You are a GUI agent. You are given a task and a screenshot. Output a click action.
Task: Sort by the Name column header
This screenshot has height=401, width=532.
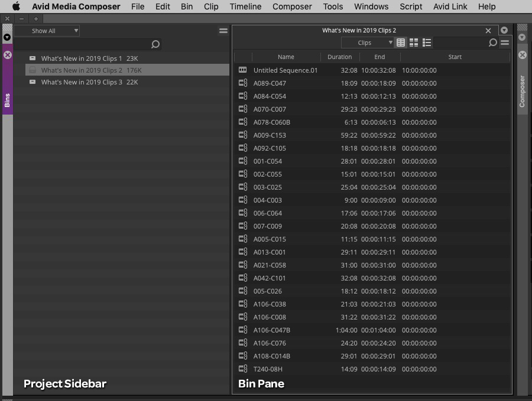[x=286, y=57]
